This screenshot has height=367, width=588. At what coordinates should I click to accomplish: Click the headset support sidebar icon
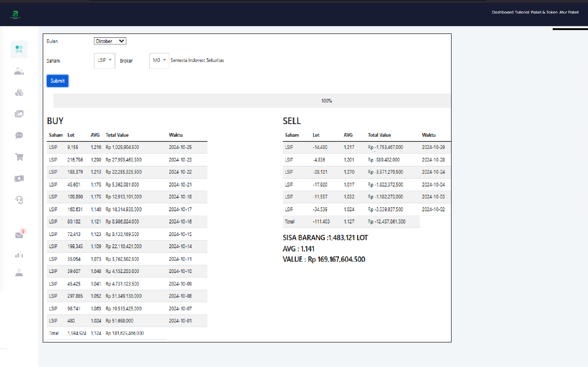click(19, 200)
